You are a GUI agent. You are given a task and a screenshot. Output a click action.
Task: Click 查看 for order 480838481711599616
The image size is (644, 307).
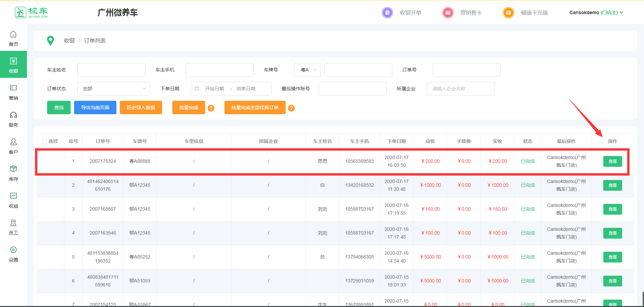[612, 281]
